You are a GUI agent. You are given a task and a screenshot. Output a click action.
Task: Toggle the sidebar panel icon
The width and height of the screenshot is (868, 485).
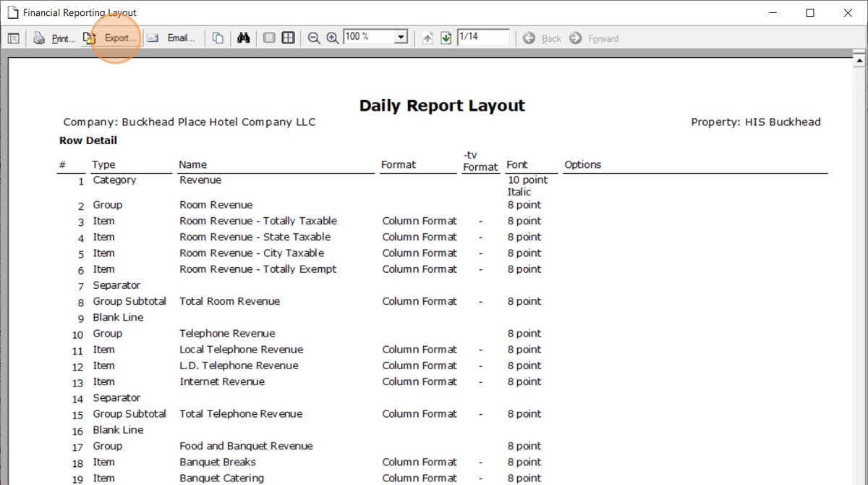tap(14, 38)
